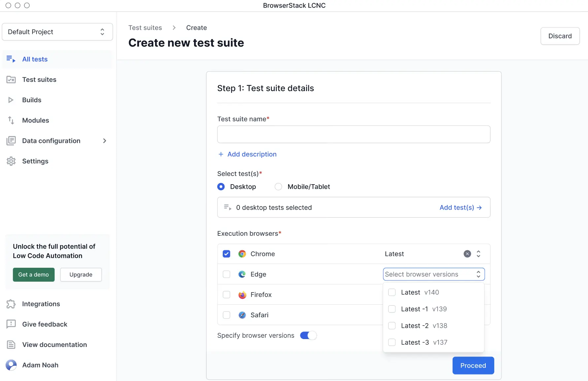588x381 pixels.
Task: Select the Desktop radio button
Action: [x=221, y=187]
